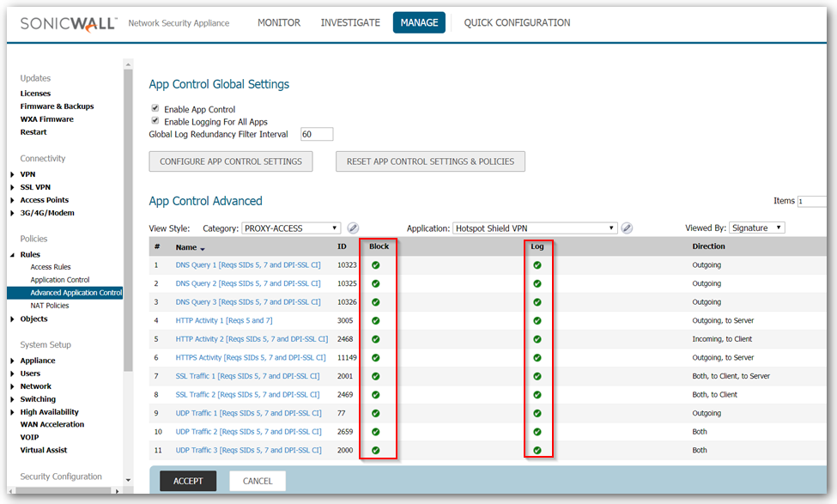
Task: Expand the Network sidebar section
Action: tap(12, 386)
